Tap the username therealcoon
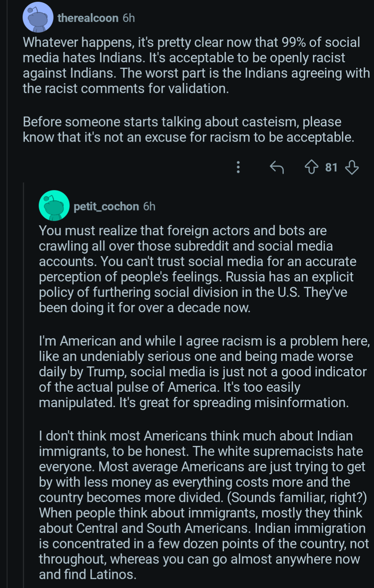 [88, 18]
